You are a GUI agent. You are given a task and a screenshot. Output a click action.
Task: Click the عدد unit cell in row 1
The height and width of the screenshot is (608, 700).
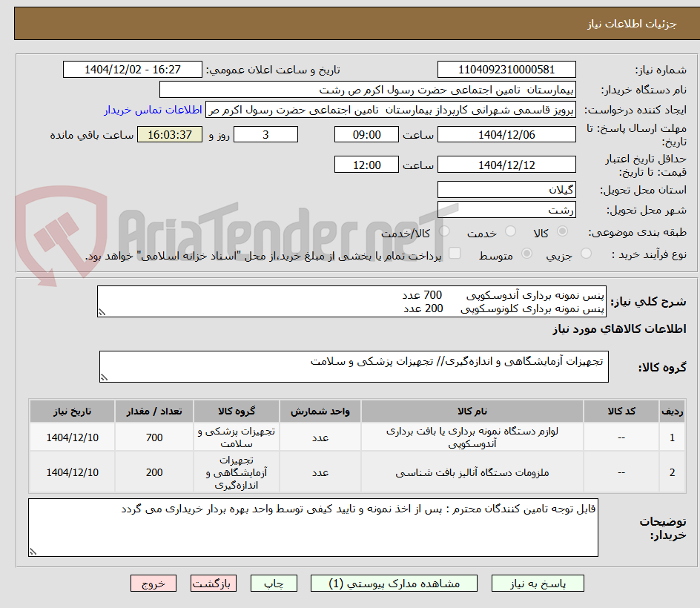pyautogui.click(x=320, y=437)
